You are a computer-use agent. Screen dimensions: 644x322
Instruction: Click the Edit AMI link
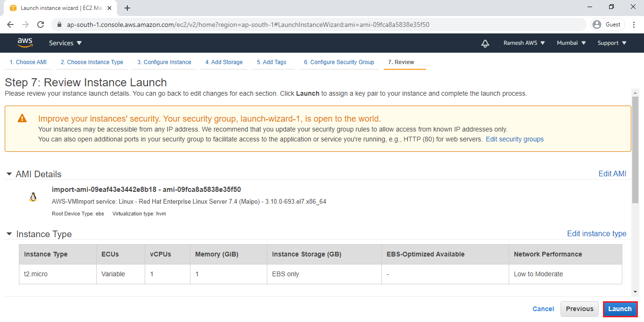tap(612, 174)
